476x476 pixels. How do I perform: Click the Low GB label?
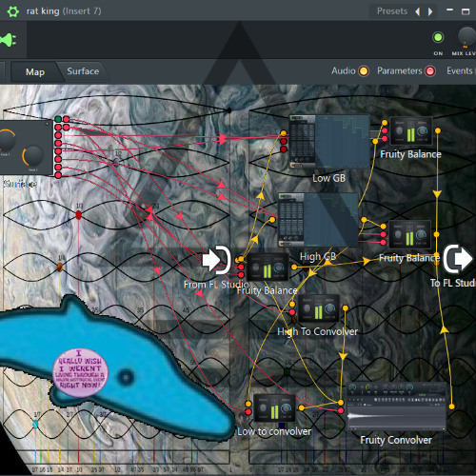(x=329, y=178)
